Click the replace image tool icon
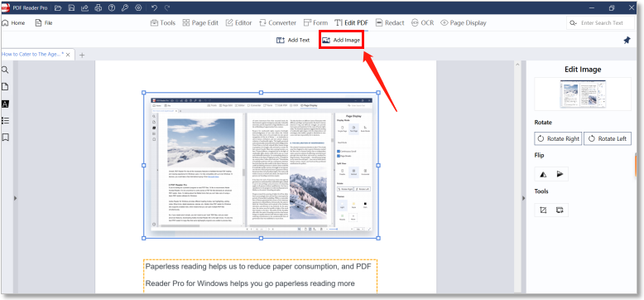644x300 pixels. point(560,210)
